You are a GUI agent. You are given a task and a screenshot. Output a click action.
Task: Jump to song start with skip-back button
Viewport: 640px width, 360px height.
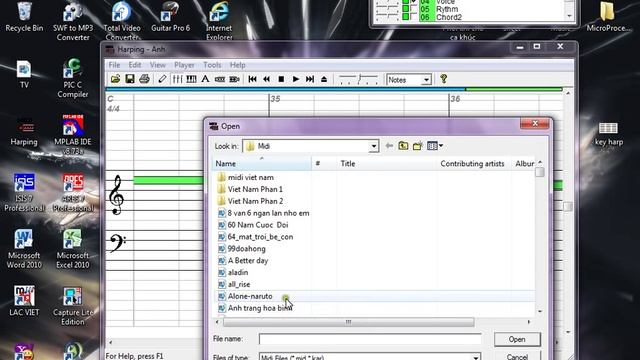tap(252, 79)
